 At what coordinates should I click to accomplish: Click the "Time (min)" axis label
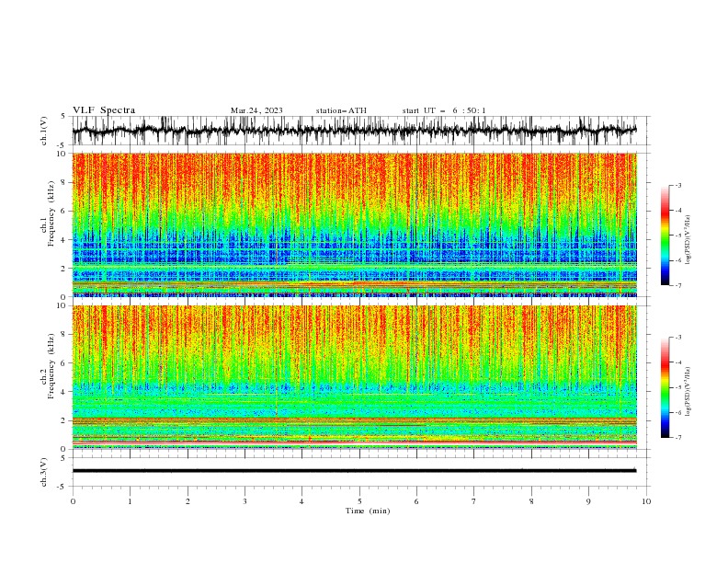point(368,511)
